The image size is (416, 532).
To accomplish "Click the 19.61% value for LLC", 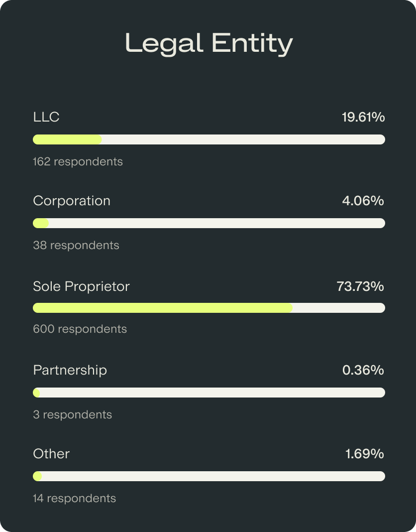I will coord(363,118).
